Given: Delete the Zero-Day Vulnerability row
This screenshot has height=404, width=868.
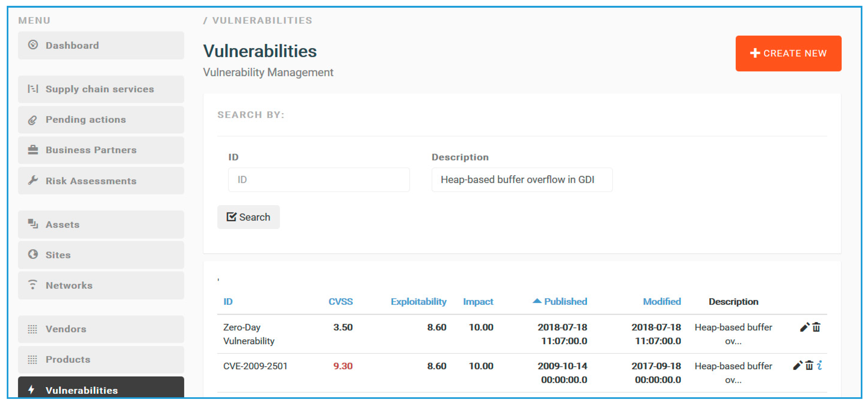Looking at the screenshot, I should click(816, 327).
